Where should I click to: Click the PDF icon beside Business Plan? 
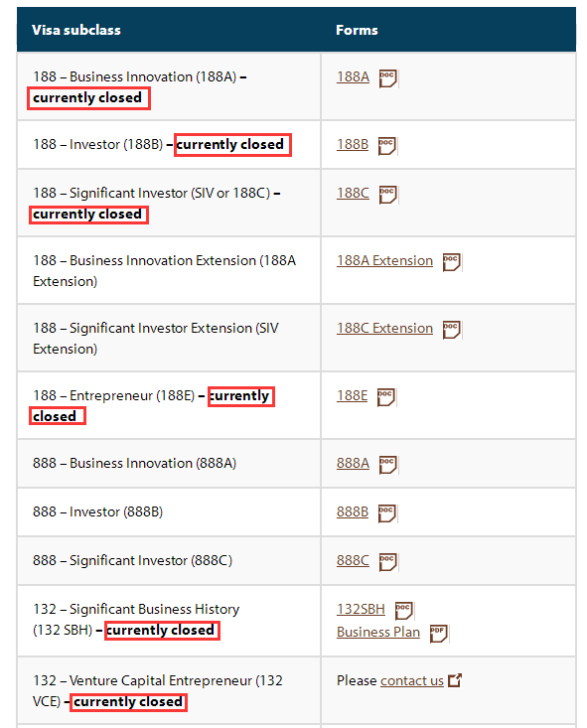pos(438,634)
